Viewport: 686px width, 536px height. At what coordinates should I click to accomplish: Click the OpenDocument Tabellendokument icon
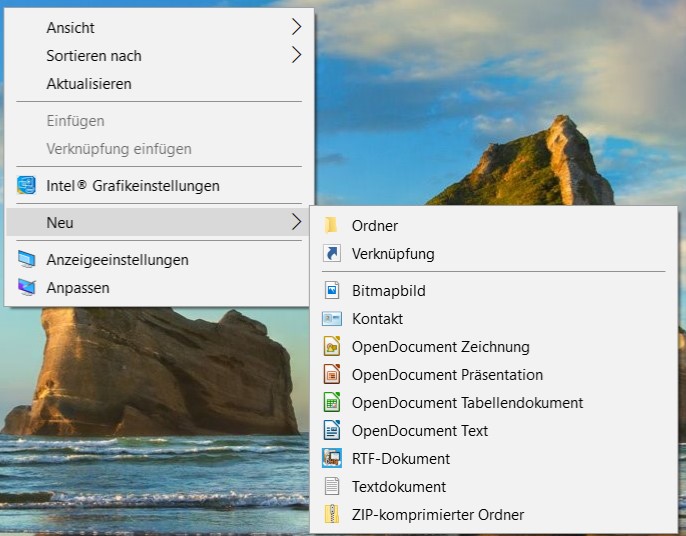pos(332,403)
